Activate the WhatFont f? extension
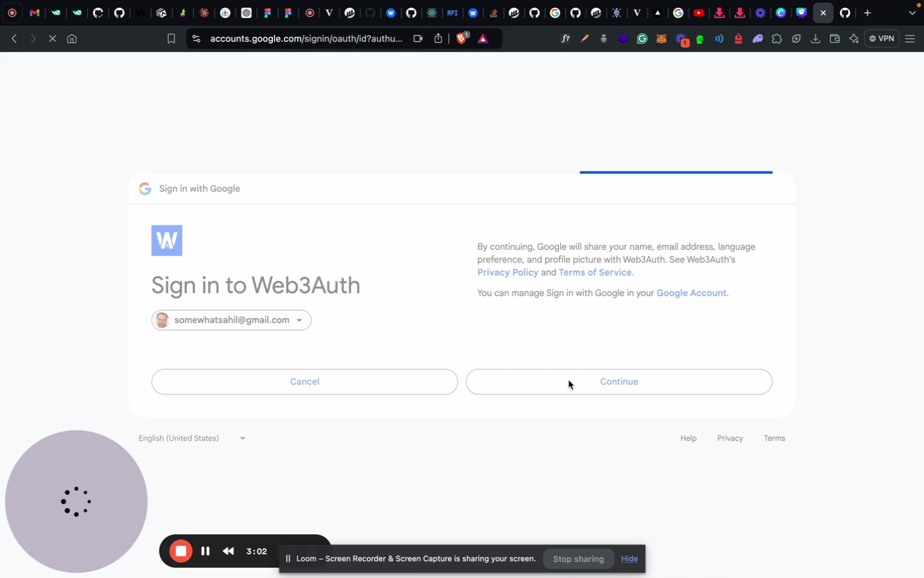 (x=565, y=39)
